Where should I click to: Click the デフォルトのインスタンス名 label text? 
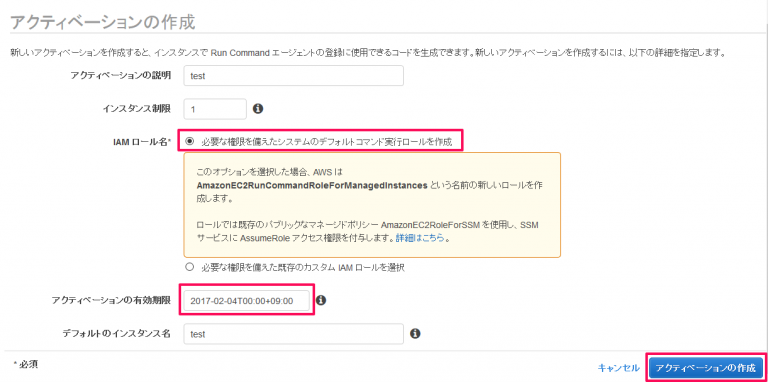117,334
